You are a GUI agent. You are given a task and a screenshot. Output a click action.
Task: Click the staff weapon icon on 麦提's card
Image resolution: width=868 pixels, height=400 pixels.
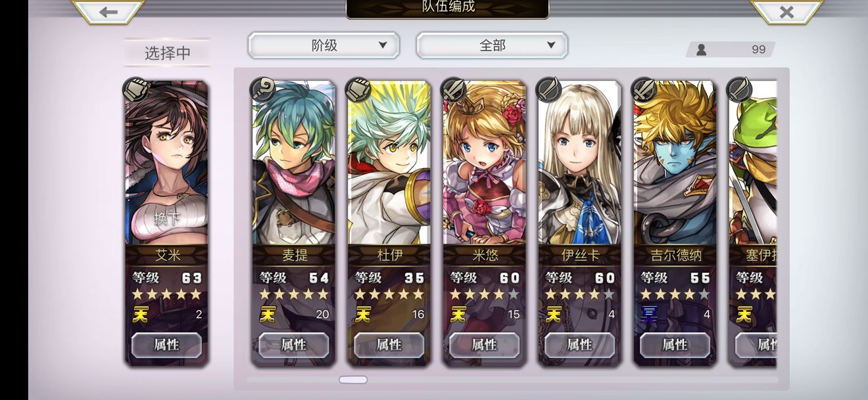click(263, 89)
